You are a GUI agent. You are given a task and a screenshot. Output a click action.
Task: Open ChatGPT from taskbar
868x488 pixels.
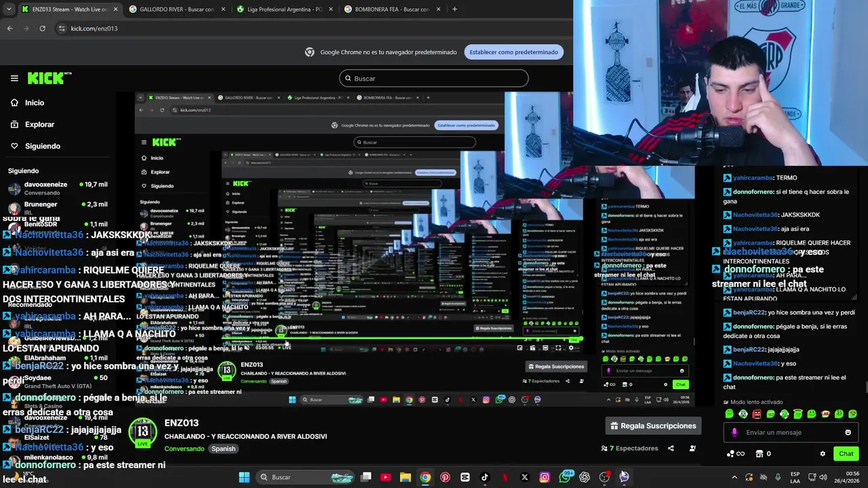(585, 477)
